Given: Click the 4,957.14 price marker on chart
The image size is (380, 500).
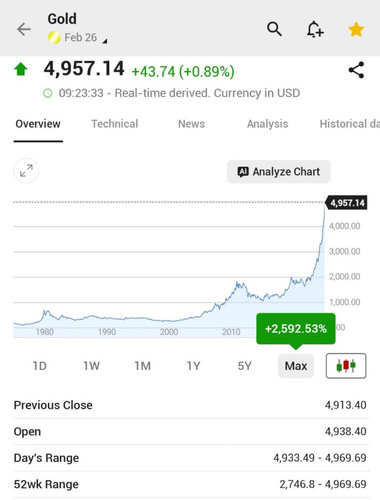Looking at the screenshot, I should coord(346,203).
